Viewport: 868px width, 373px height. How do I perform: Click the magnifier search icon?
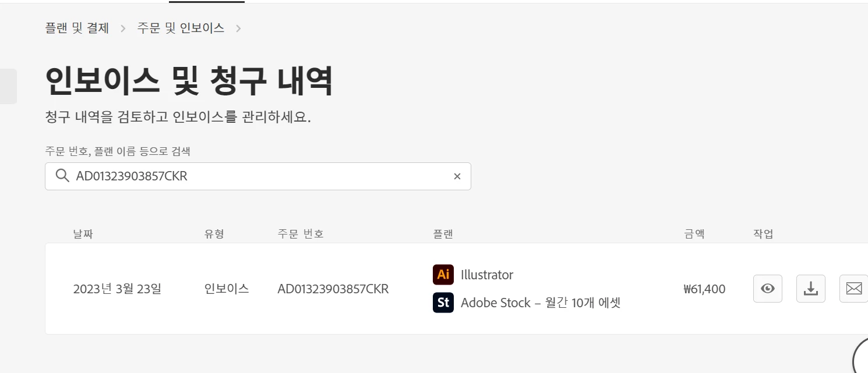pyautogui.click(x=62, y=176)
